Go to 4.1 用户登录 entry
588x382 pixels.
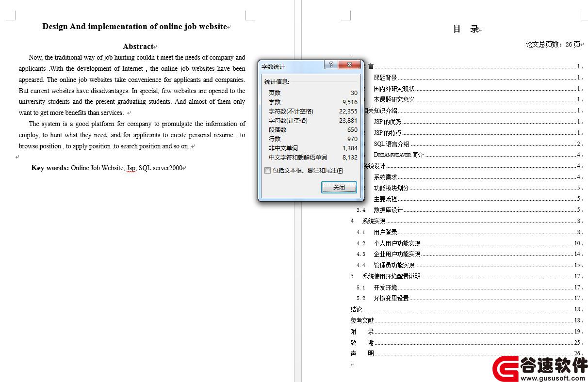(x=469, y=232)
